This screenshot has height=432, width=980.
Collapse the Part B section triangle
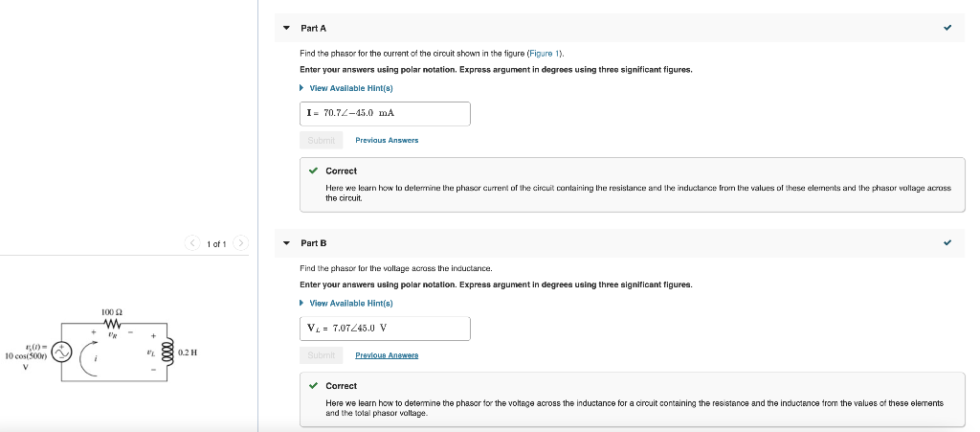[x=286, y=243]
